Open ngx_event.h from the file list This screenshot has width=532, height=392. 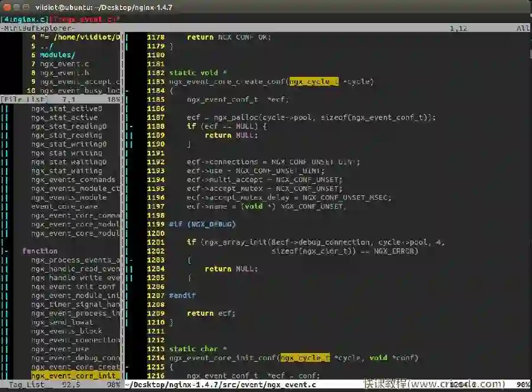point(64,73)
